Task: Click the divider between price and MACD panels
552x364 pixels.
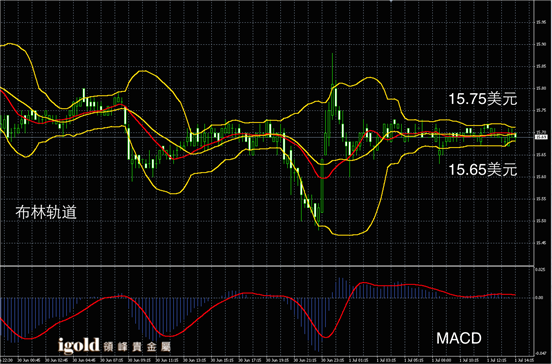Action: [x=267, y=266]
